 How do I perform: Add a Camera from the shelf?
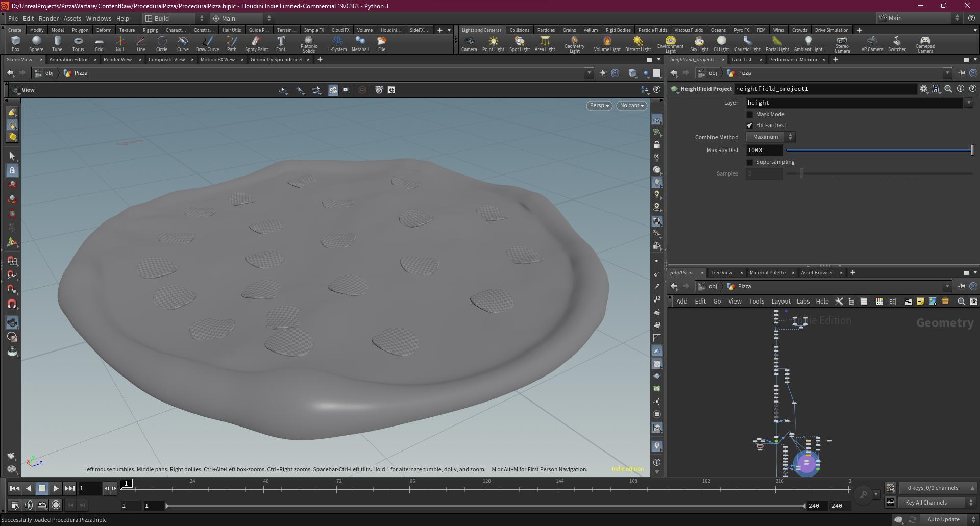click(469, 43)
